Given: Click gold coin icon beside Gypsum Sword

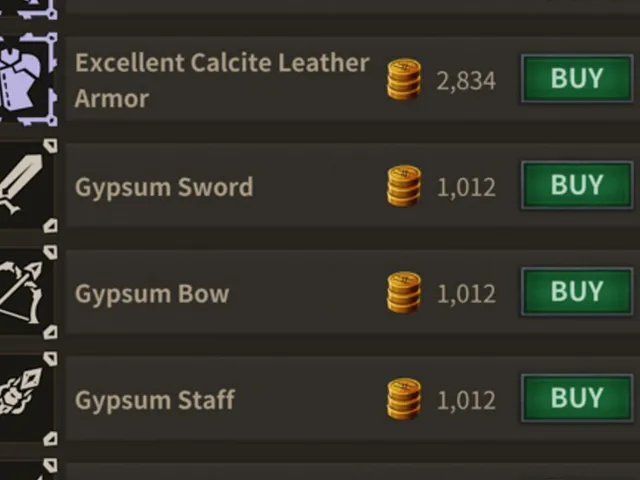Looking at the screenshot, I should click(x=404, y=186).
